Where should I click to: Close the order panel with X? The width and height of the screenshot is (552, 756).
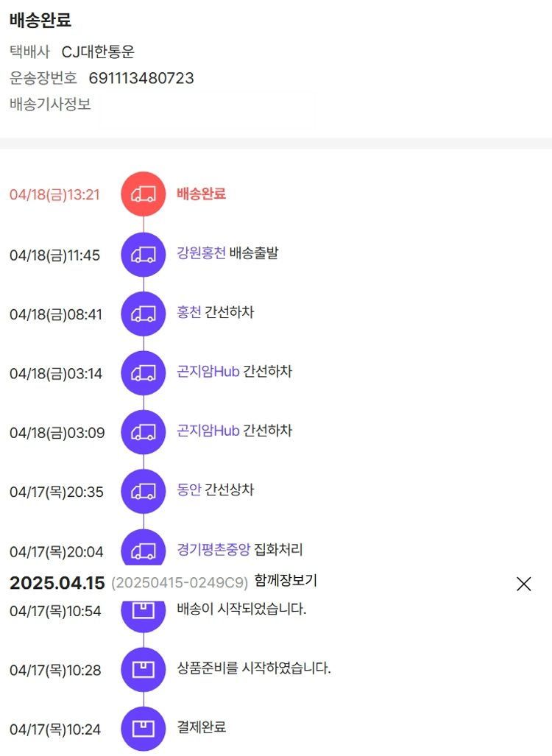point(523,584)
